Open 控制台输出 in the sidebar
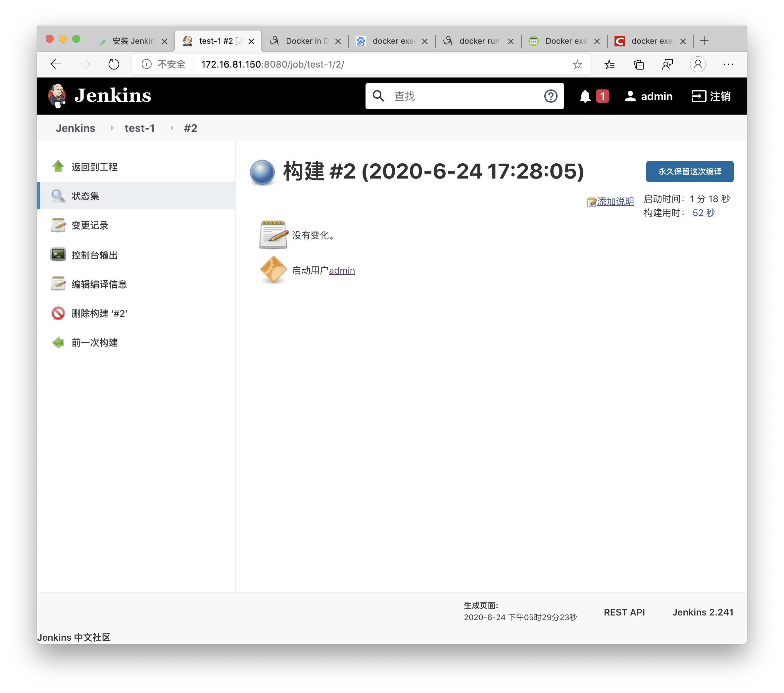The image size is (784, 693). click(x=94, y=254)
